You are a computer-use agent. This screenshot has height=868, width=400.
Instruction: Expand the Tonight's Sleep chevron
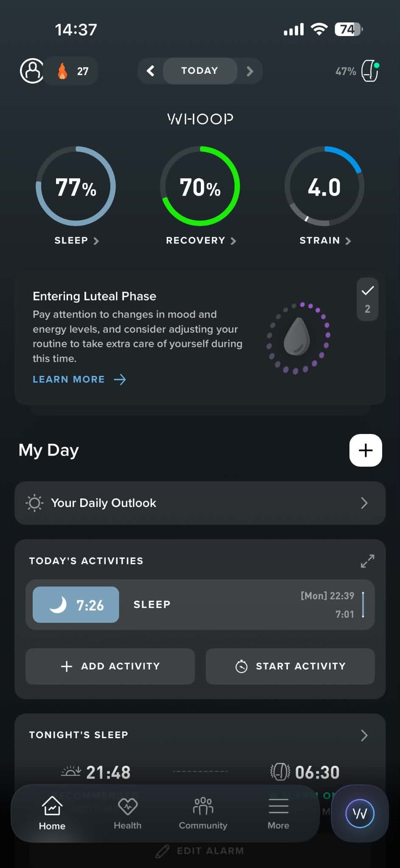[x=364, y=735]
